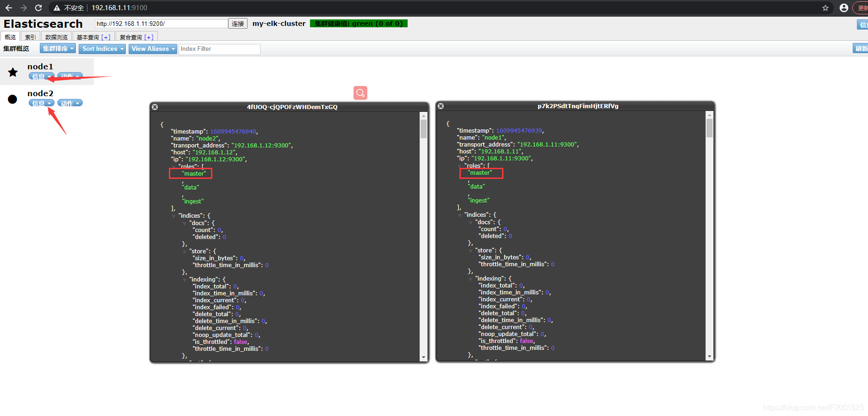Open node1's 信息 dropdown
This screenshot has width=868, height=416.
click(x=42, y=76)
